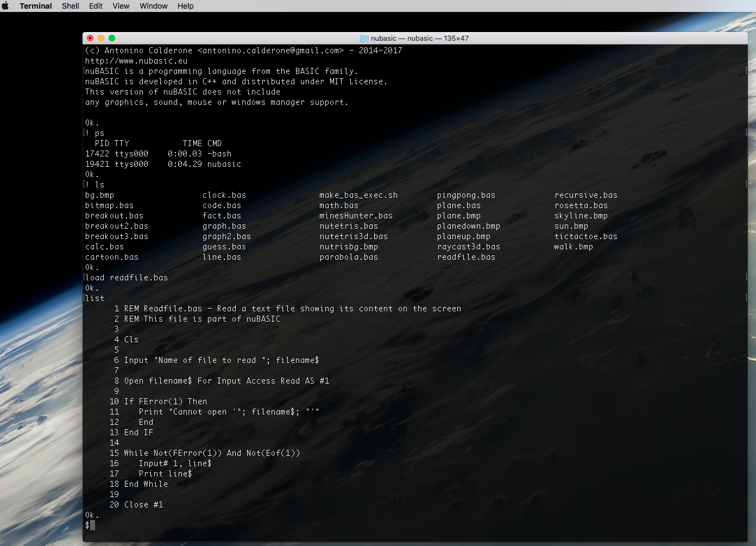Click file name math.bas
This screenshot has height=546, width=756.
[339, 205]
